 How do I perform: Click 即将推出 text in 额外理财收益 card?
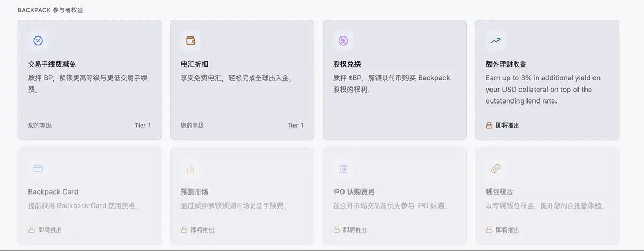[x=508, y=125]
